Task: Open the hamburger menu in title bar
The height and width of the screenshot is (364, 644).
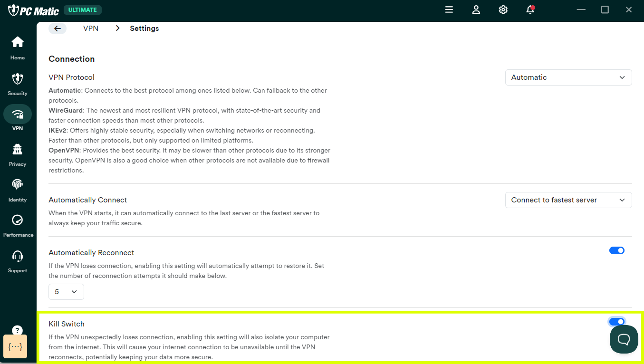Action: tap(449, 10)
